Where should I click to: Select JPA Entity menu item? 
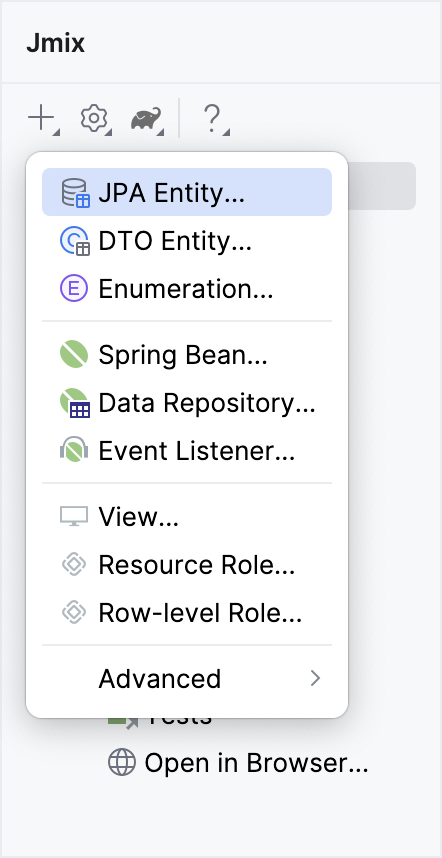(187, 192)
